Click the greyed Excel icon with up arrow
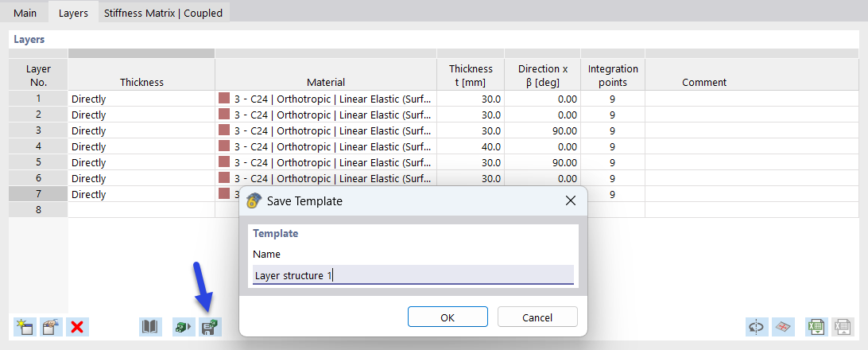868x350 pixels. pos(843,326)
